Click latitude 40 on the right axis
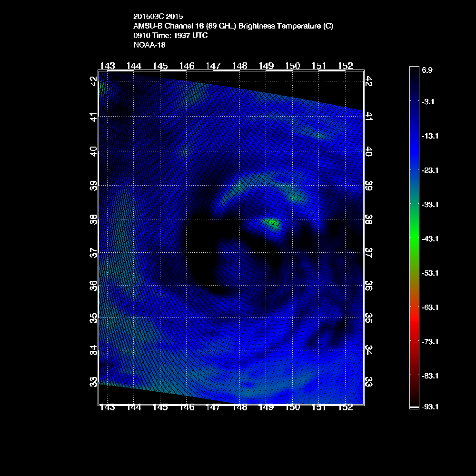476x476 pixels. click(x=368, y=151)
